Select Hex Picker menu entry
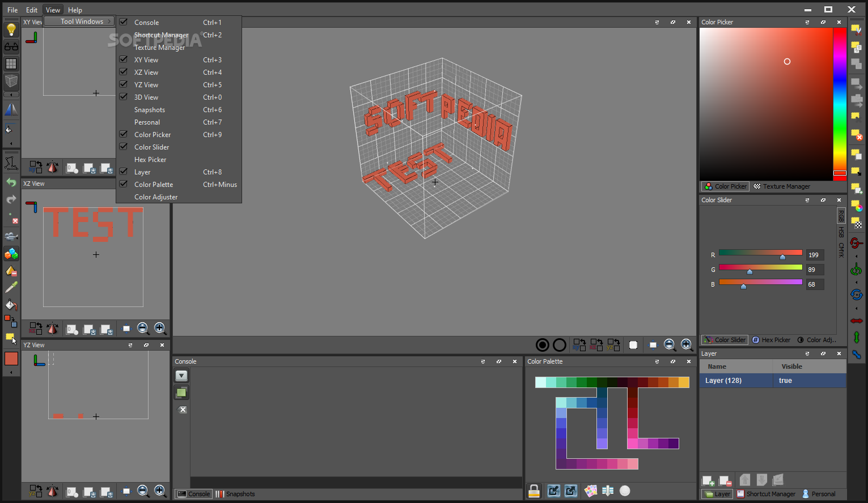 [179, 160]
